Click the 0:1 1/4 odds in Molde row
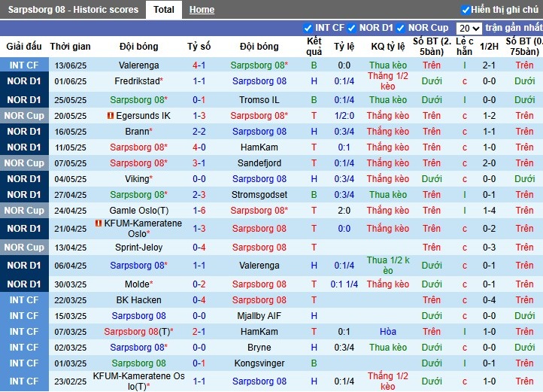The height and width of the screenshot is (392, 543). point(344,284)
